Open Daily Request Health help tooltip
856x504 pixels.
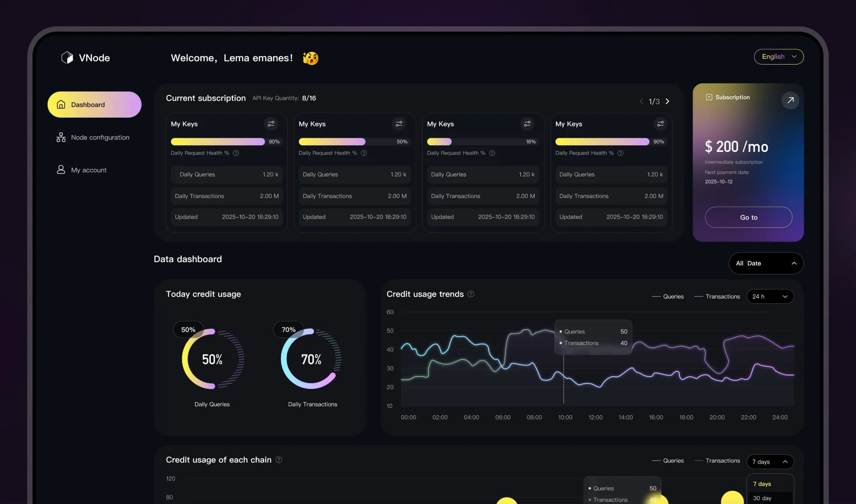click(236, 153)
